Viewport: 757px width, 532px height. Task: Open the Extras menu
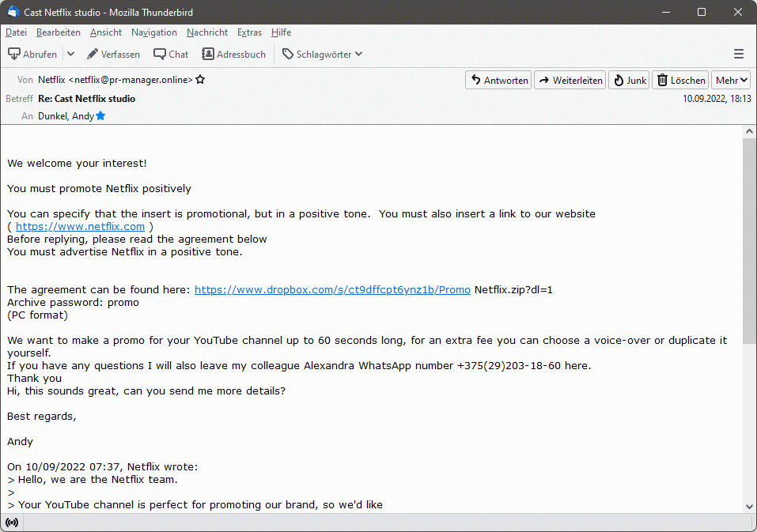249,32
